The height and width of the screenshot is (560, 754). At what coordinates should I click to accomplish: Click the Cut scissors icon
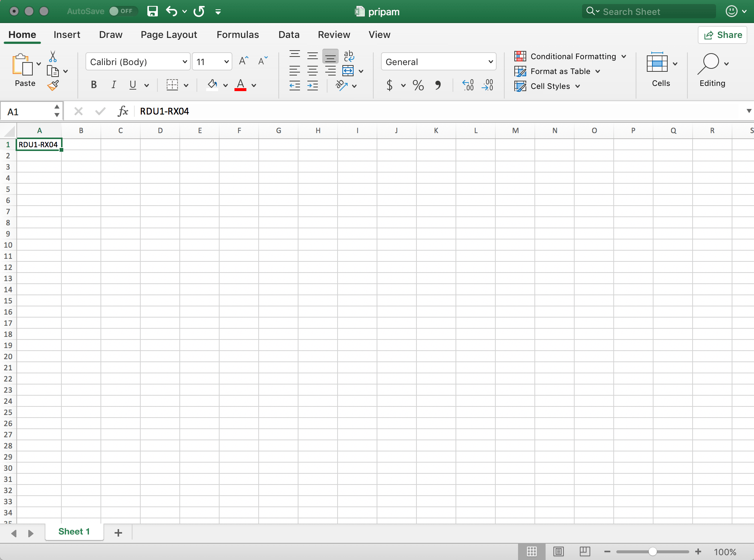click(53, 57)
